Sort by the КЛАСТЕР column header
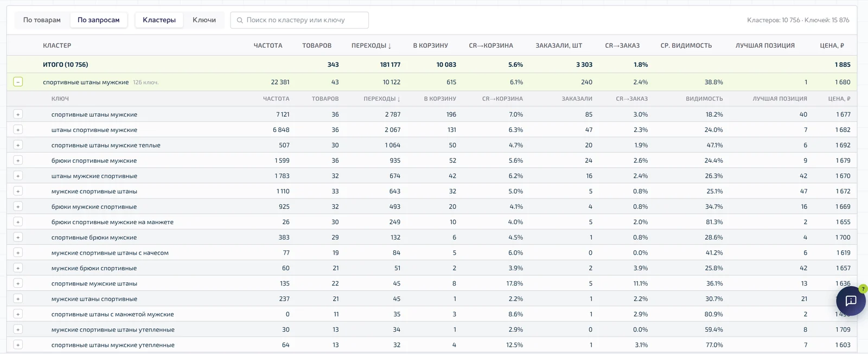The image size is (868, 355). [57, 46]
